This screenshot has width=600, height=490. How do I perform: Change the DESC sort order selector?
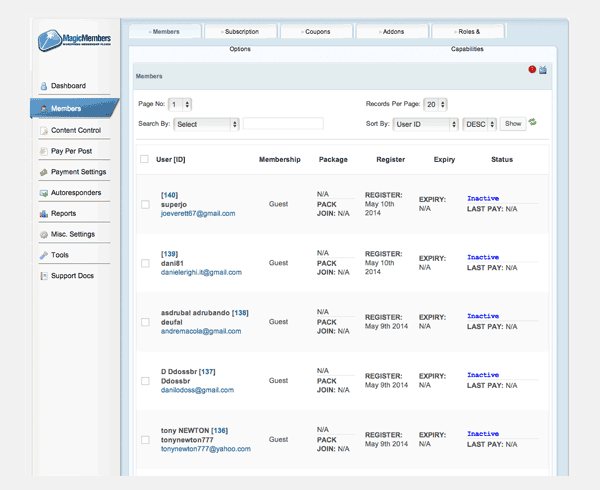coord(478,124)
